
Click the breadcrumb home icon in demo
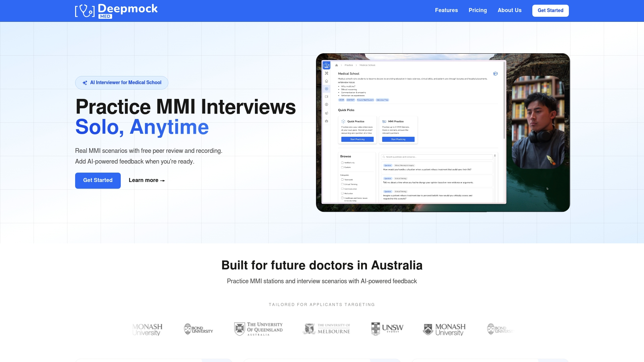tap(336, 65)
